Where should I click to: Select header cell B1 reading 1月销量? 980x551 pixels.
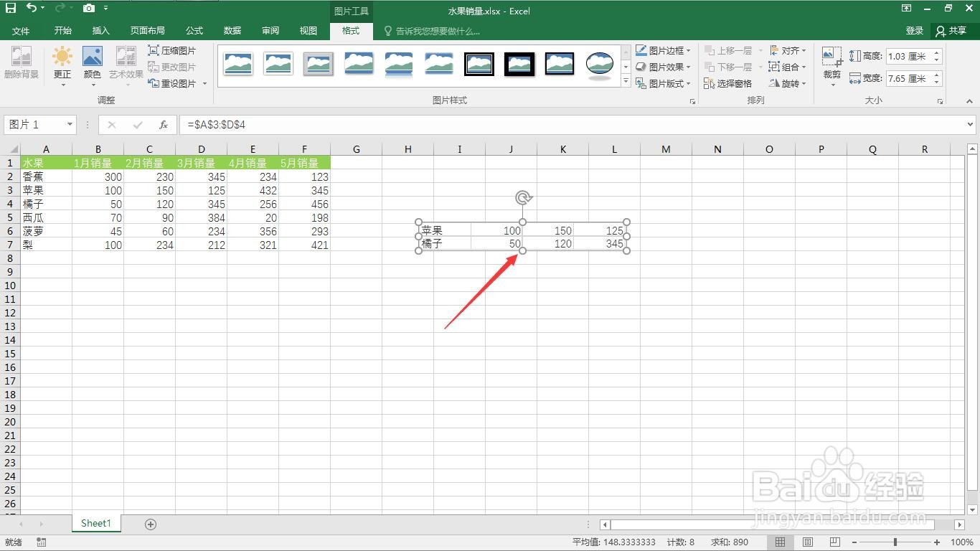98,163
